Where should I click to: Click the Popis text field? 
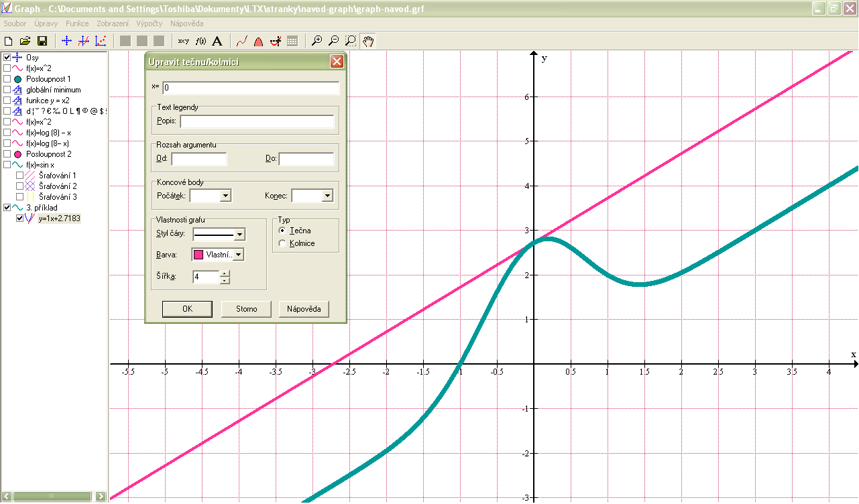click(257, 121)
